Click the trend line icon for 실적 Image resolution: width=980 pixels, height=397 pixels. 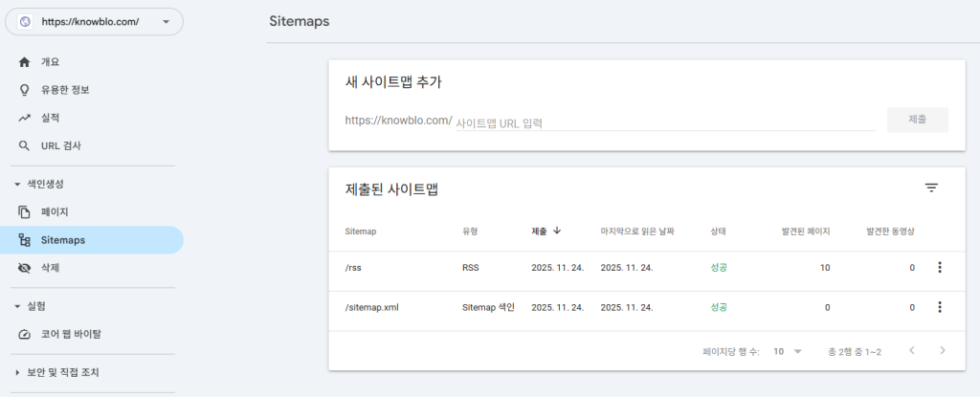(25, 118)
